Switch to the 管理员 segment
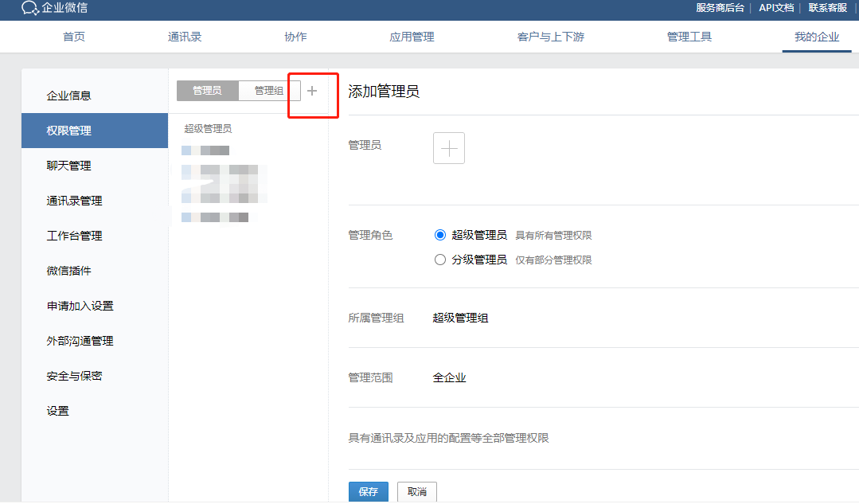The height and width of the screenshot is (504, 859). [x=205, y=90]
